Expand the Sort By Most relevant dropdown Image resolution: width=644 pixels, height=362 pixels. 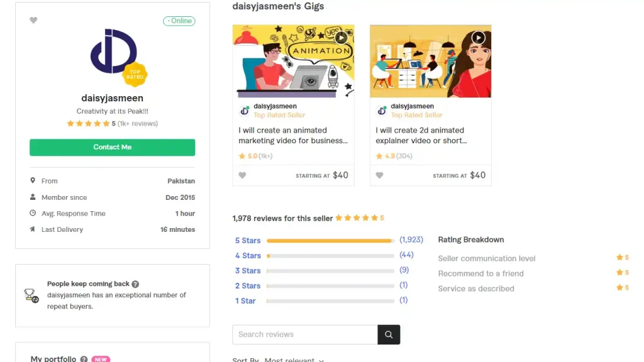[294, 359]
